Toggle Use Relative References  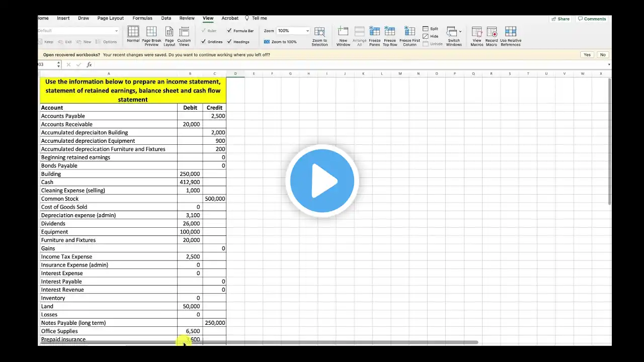coord(511,36)
